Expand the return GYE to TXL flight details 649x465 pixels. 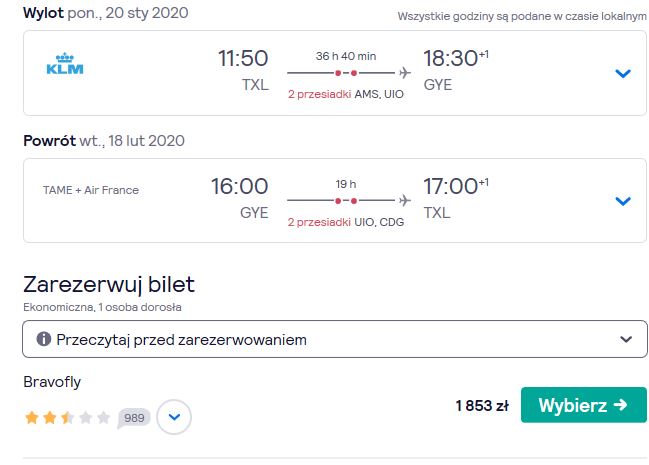pyautogui.click(x=623, y=201)
